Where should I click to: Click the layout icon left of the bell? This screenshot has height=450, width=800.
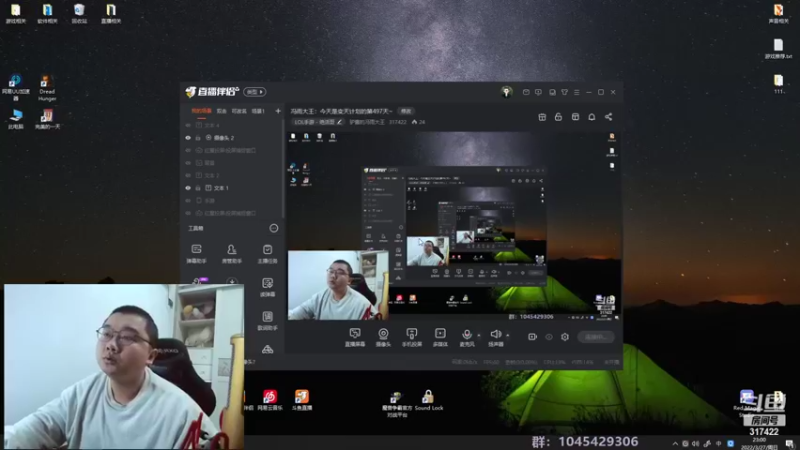(575, 117)
